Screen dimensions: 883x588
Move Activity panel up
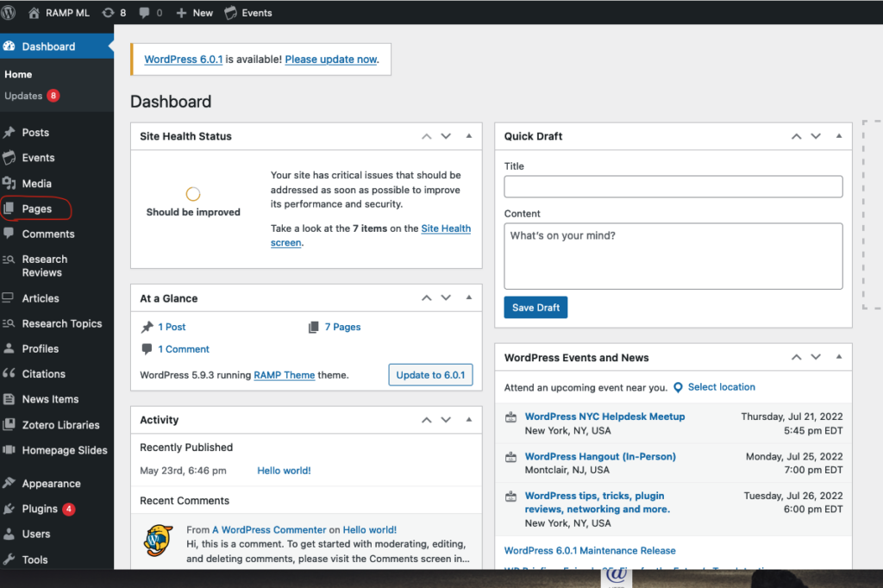(426, 420)
